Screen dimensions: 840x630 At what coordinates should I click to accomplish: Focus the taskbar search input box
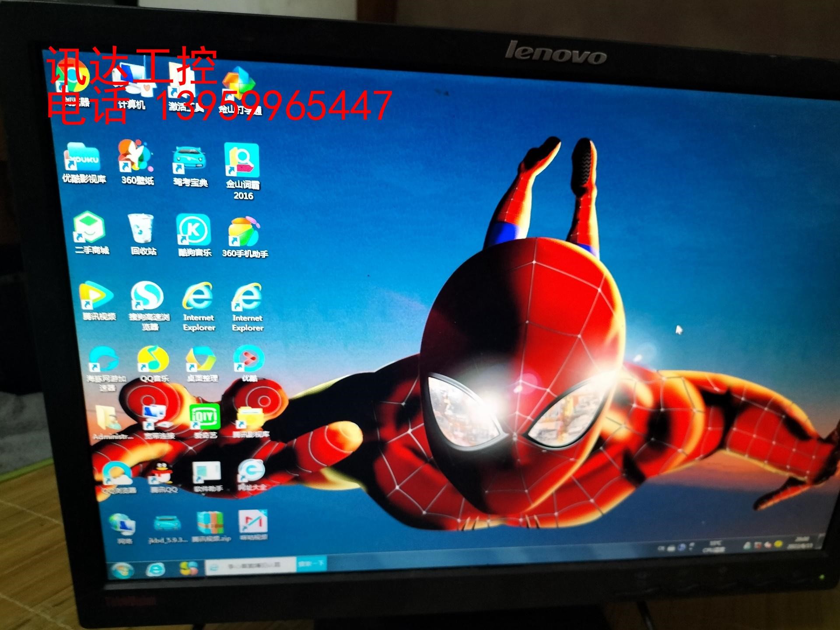pos(251,566)
